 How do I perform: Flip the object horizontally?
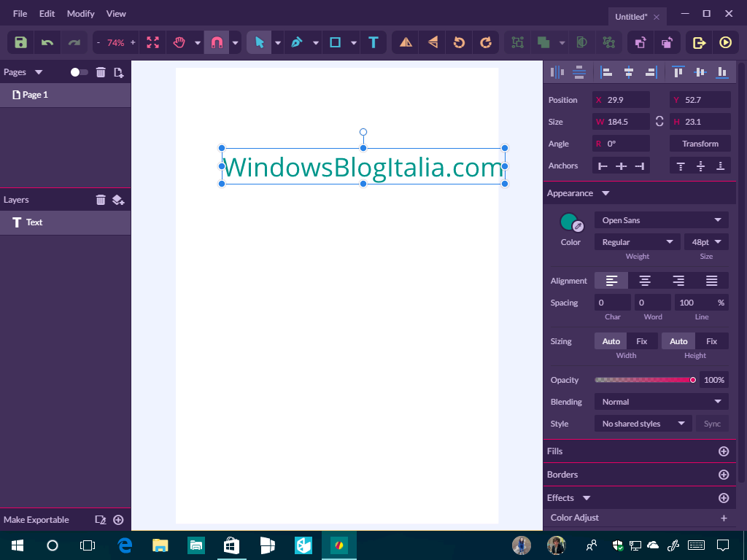click(406, 42)
